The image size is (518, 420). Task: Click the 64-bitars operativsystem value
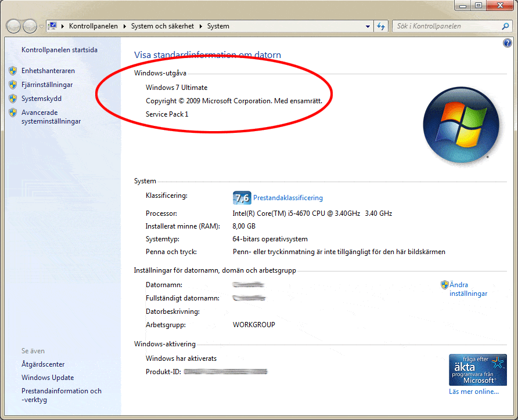(x=270, y=239)
